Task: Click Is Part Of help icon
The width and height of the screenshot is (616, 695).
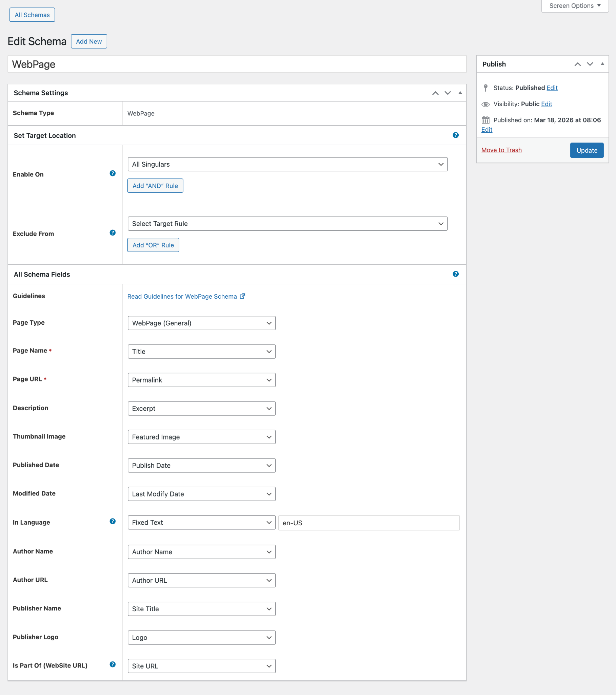Action: click(113, 664)
